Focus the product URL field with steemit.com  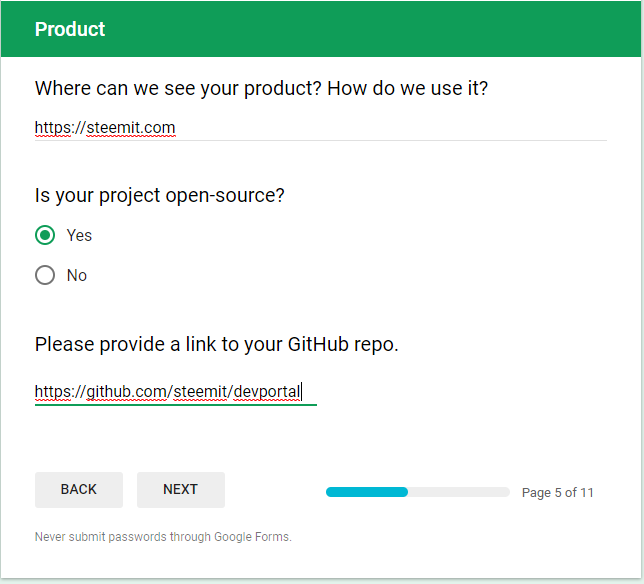coord(320,128)
